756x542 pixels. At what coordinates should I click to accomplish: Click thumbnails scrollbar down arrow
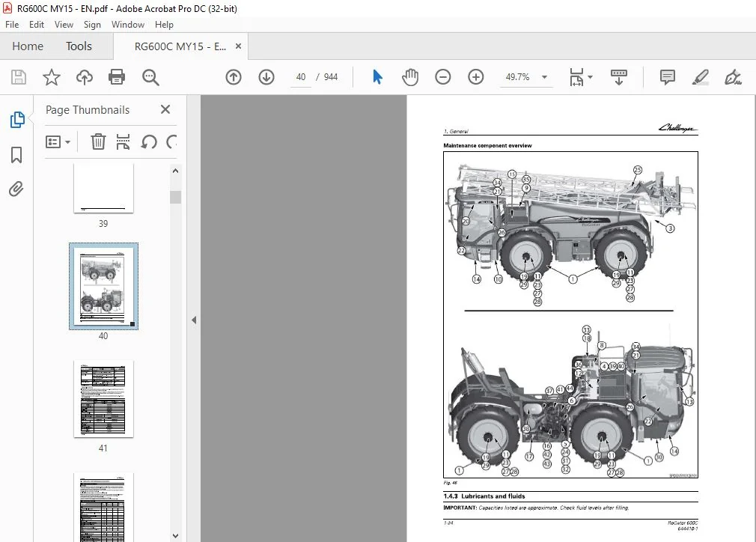(x=175, y=536)
